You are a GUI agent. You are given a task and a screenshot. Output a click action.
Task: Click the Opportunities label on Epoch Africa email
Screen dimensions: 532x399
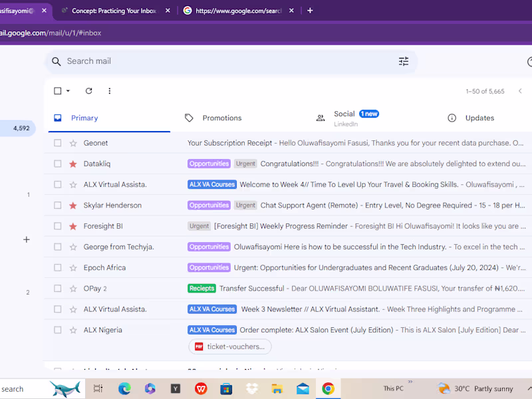point(209,268)
